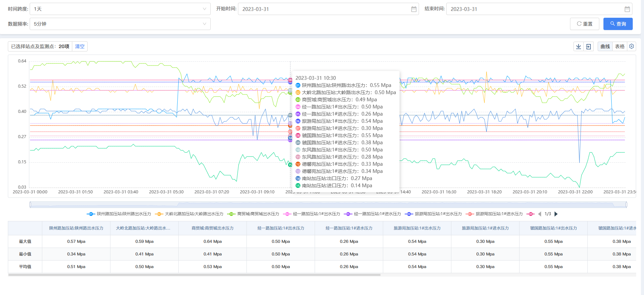Click the download chart icon
Screen dimensions: 644x295
pos(579,47)
